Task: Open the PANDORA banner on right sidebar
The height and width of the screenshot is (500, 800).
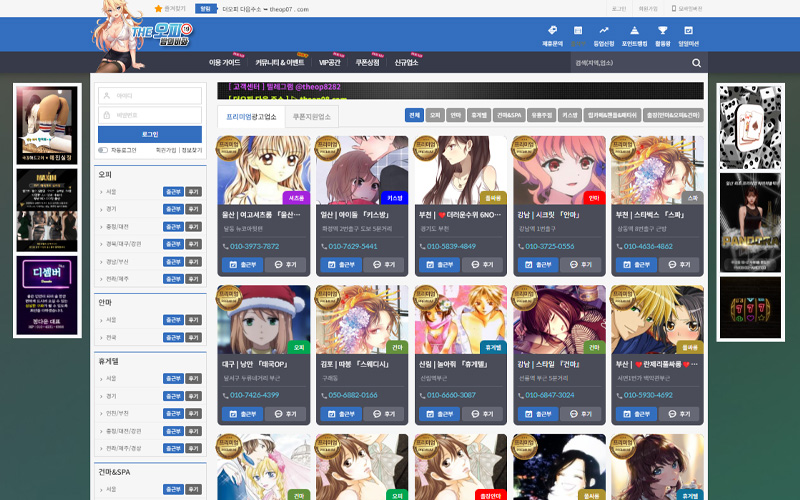Action: click(x=750, y=222)
